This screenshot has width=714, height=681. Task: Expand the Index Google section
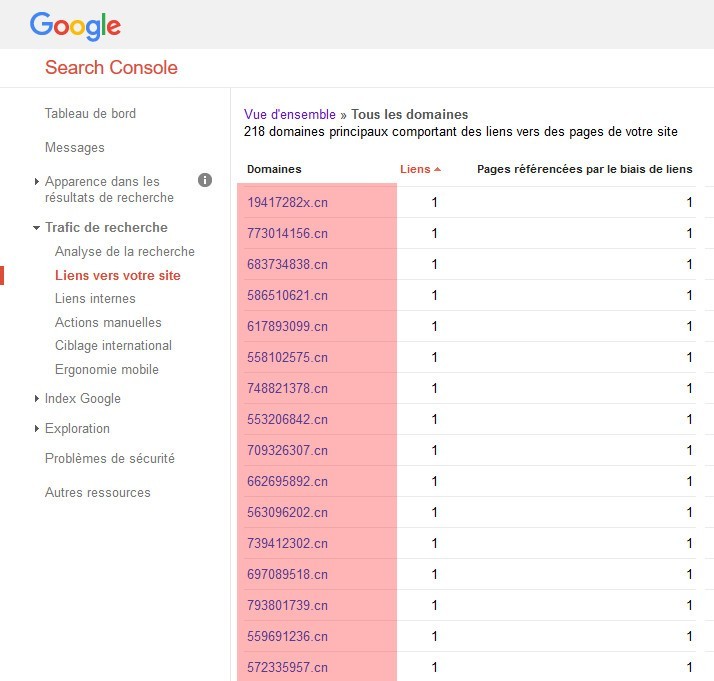tap(37, 398)
